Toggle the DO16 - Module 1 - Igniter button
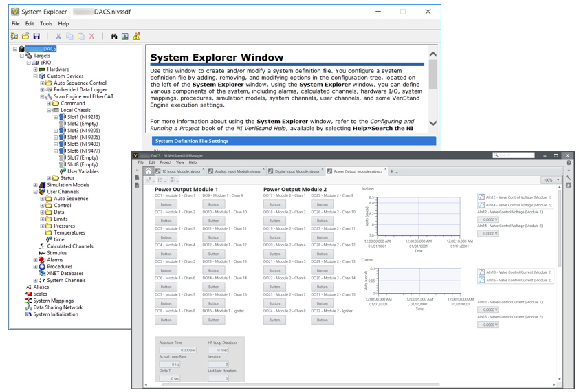This screenshot has width=579, height=392. point(213,320)
